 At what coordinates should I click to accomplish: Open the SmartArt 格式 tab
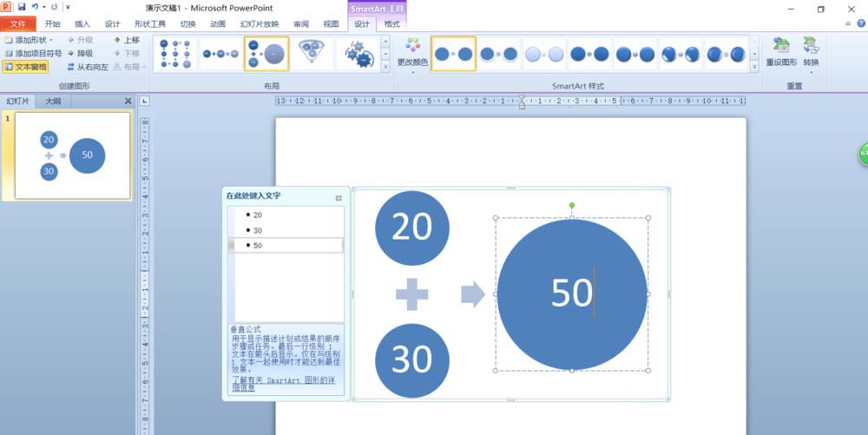click(392, 23)
